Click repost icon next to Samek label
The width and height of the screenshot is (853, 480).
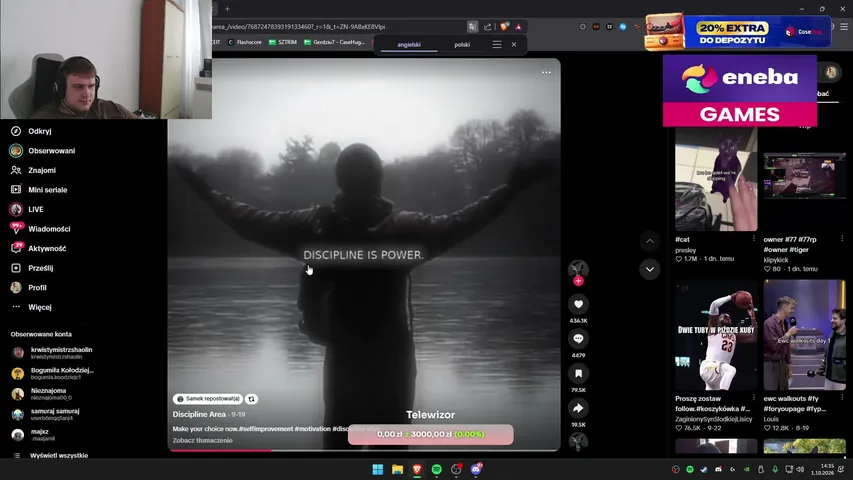251,399
